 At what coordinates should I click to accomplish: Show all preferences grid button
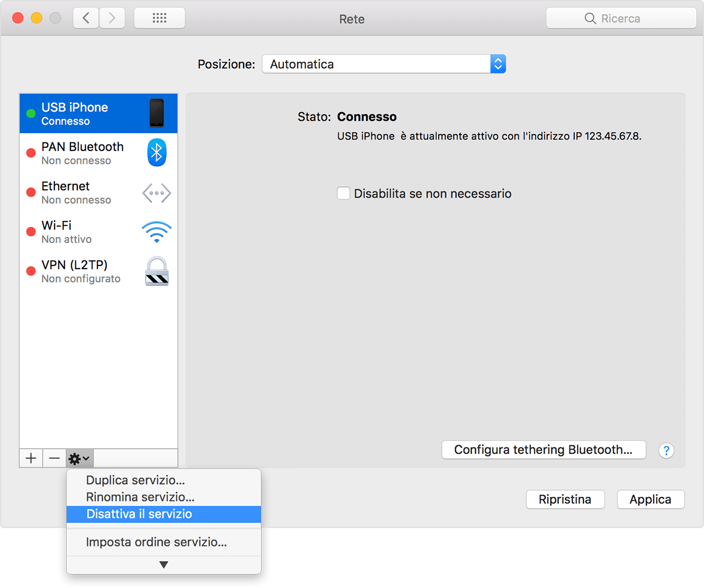(159, 18)
